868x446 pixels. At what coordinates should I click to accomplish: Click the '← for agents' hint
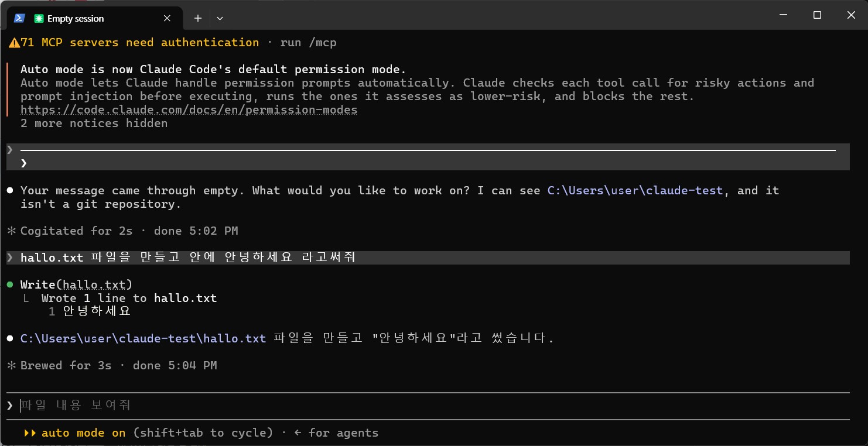(x=336, y=433)
